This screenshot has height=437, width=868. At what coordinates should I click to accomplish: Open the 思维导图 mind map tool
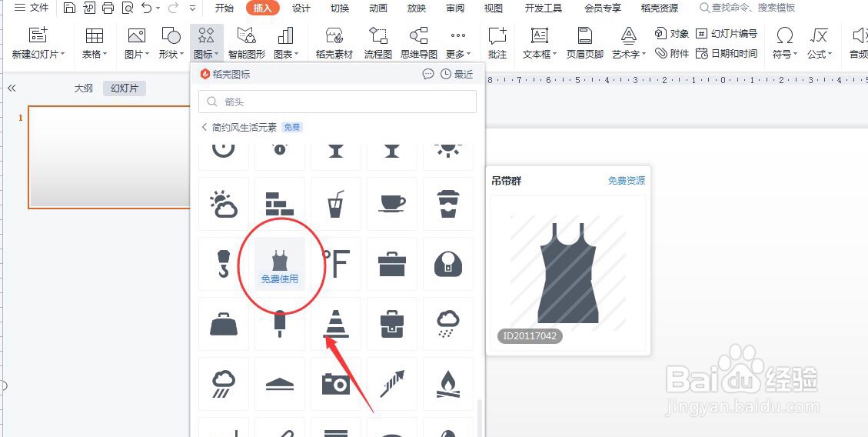coord(418,42)
